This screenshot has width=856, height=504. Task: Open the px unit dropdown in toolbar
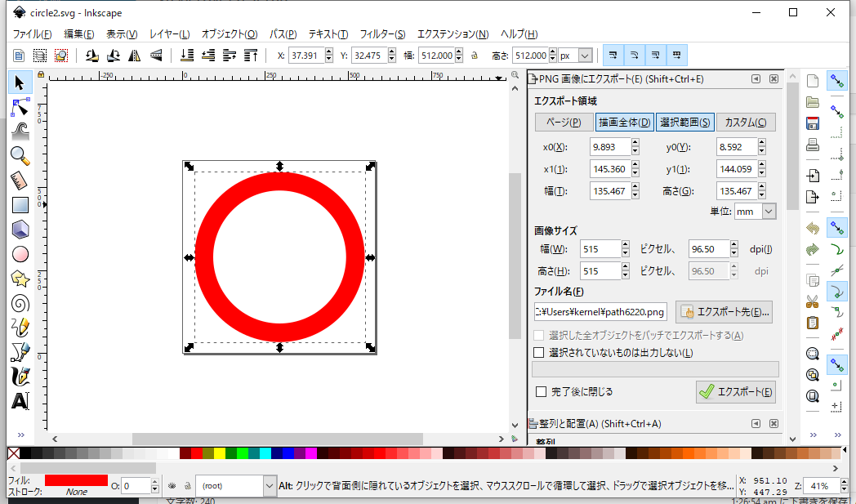click(585, 56)
